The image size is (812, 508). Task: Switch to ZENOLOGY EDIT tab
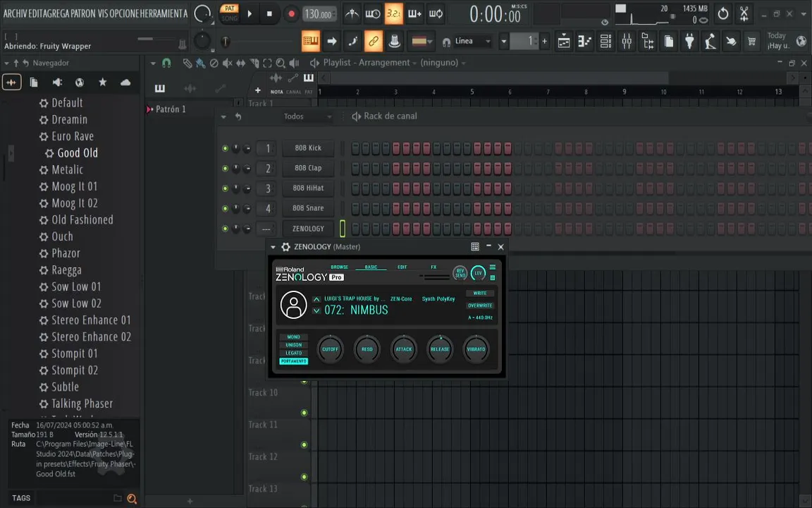coord(402,267)
